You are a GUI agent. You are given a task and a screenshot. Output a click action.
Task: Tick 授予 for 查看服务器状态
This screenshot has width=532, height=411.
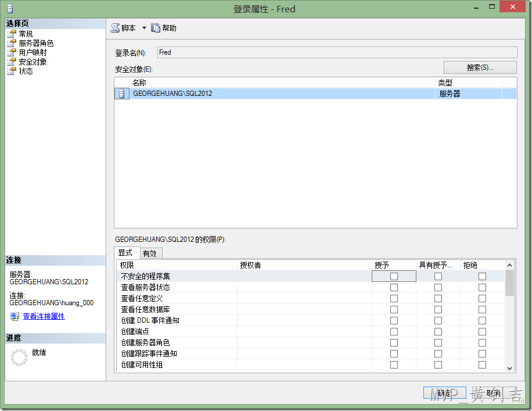pos(394,287)
